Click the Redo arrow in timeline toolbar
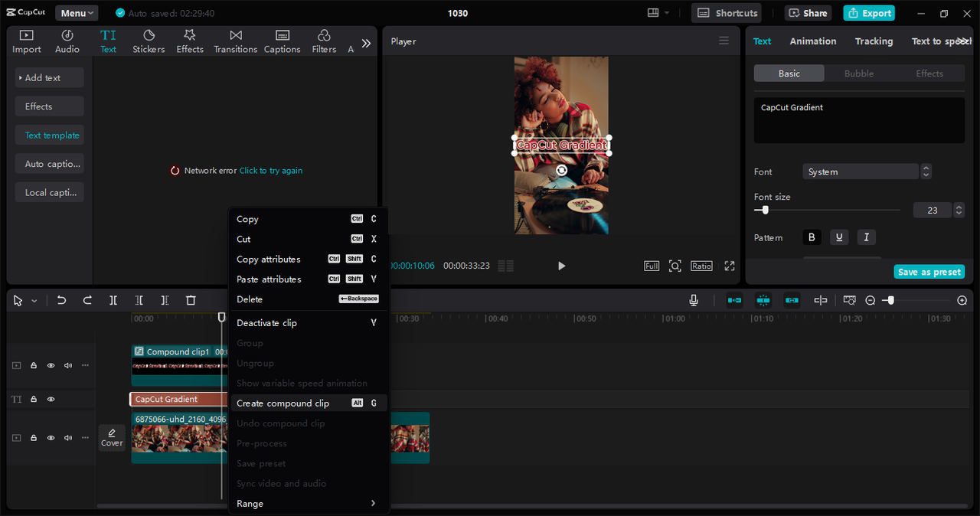980x516 pixels. [87, 300]
